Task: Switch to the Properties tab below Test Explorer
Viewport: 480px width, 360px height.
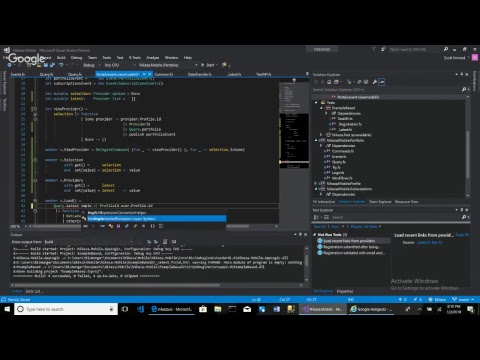Action: coord(345,291)
